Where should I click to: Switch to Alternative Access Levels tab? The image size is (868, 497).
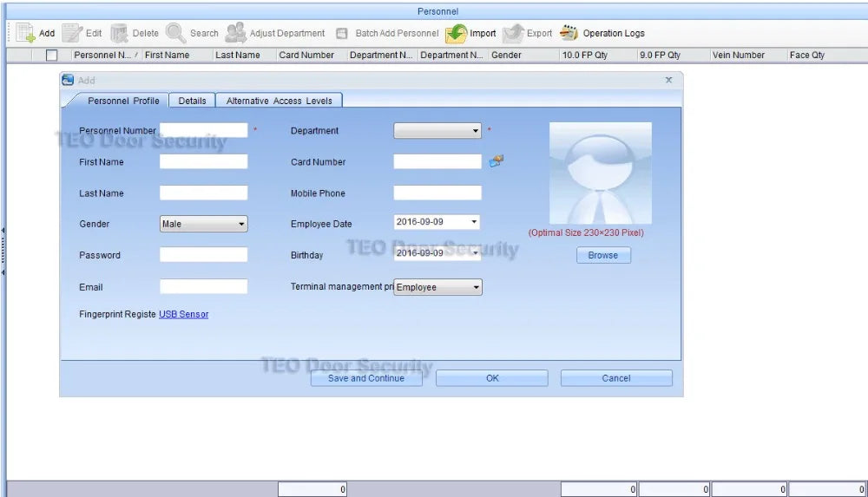[x=279, y=101]
